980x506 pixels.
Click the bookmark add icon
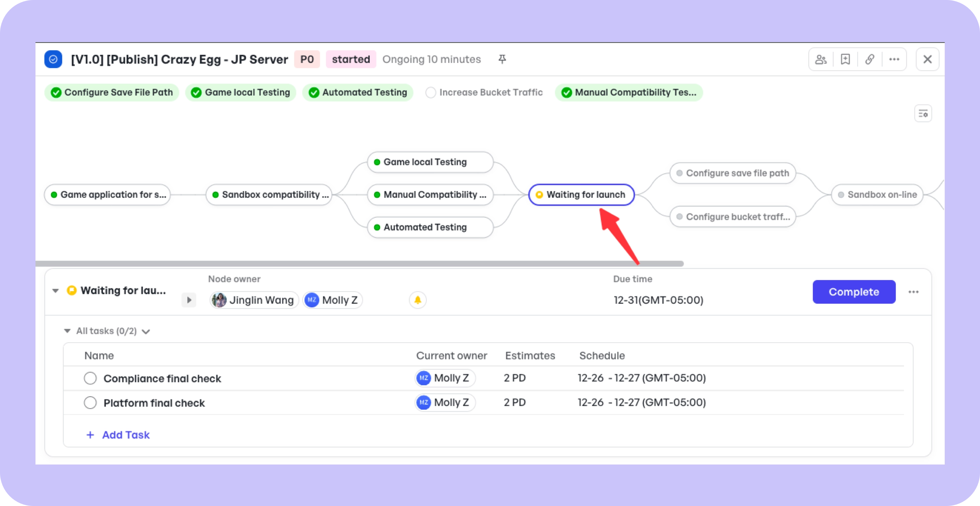coord(845,59)
